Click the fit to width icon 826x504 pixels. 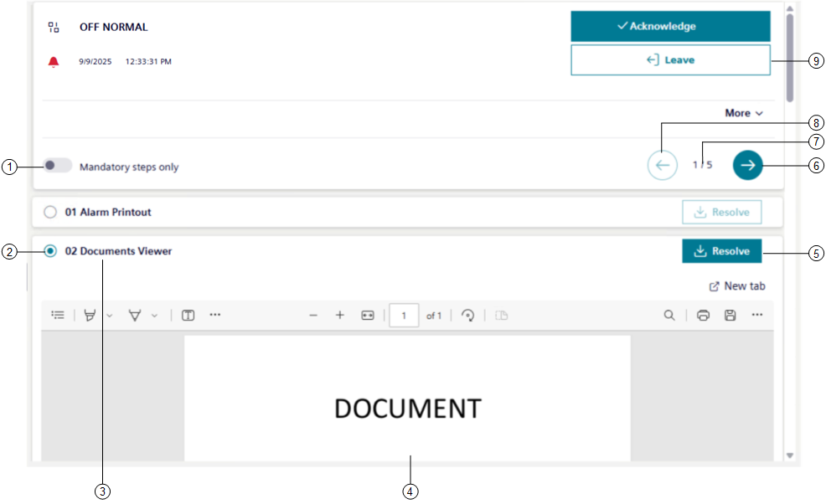click(x=367, y=316)
